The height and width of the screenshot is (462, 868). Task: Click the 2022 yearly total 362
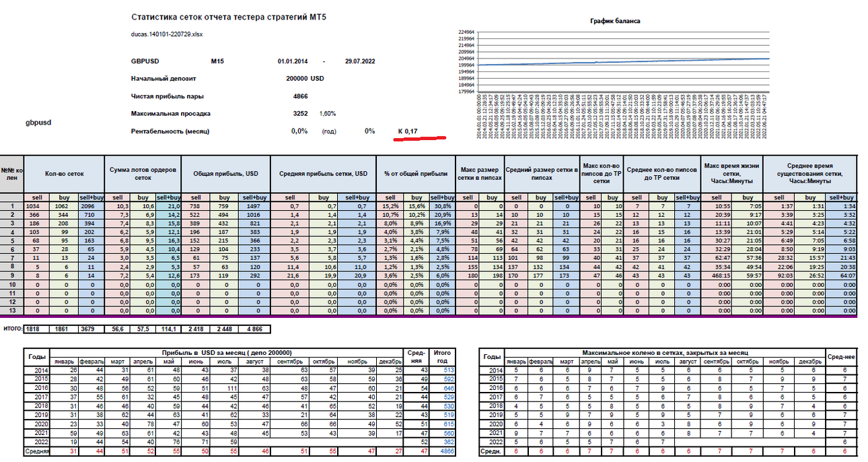(x=442, y=442)
